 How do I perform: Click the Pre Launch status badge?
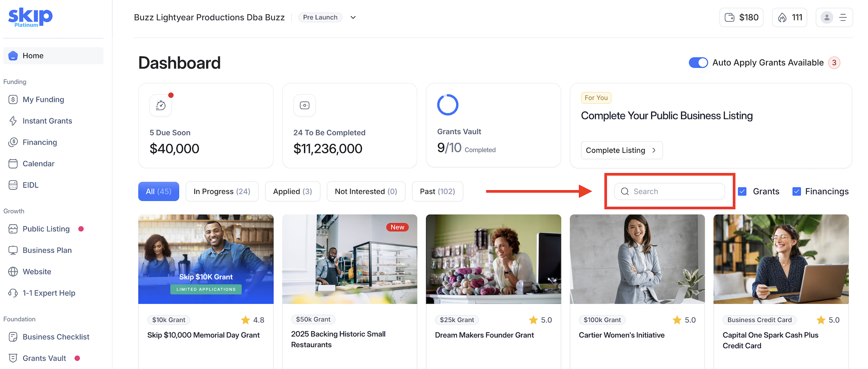(320, 18)
